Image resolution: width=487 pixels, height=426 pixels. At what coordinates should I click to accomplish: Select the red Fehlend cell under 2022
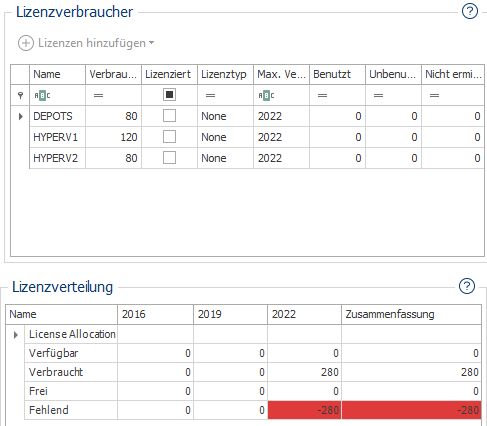(304, 410)
